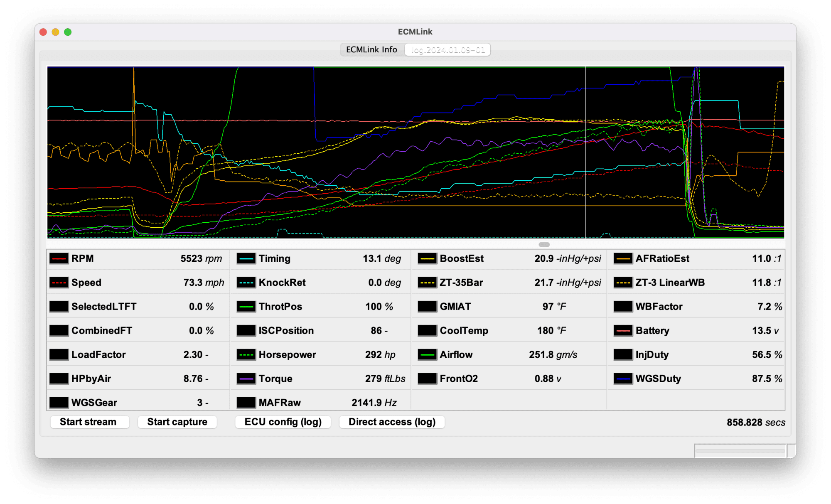The image size is (831, 504).
Task: Click the Start capture button
Action: pos(177,422)
